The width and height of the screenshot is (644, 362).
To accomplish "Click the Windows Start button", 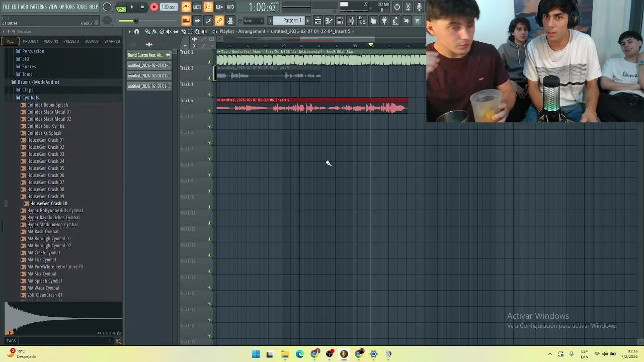I will tap(256, 354).
